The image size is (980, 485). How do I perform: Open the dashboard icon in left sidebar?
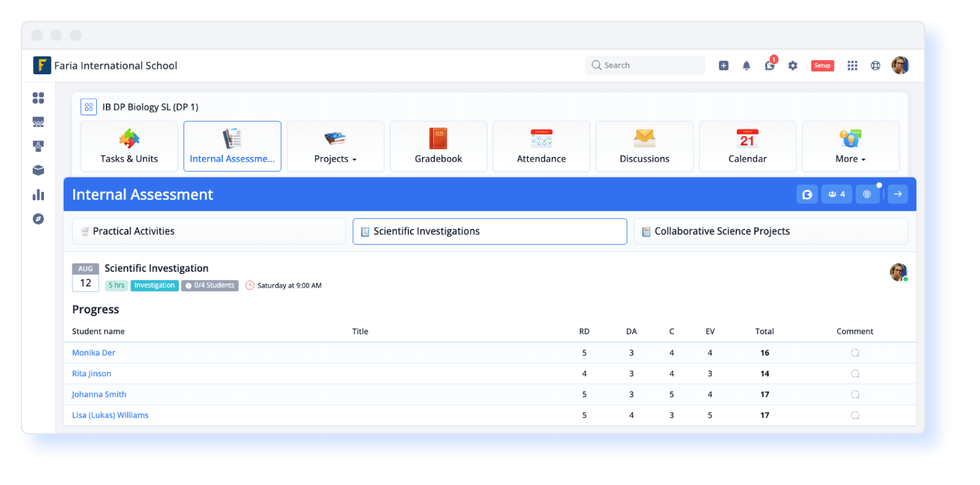pos(39,98)
